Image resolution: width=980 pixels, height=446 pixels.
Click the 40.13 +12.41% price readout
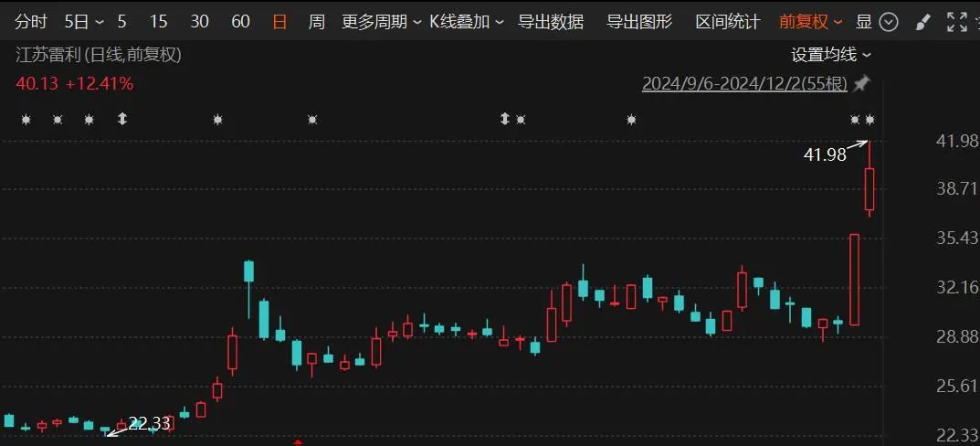tap(74, 83)
